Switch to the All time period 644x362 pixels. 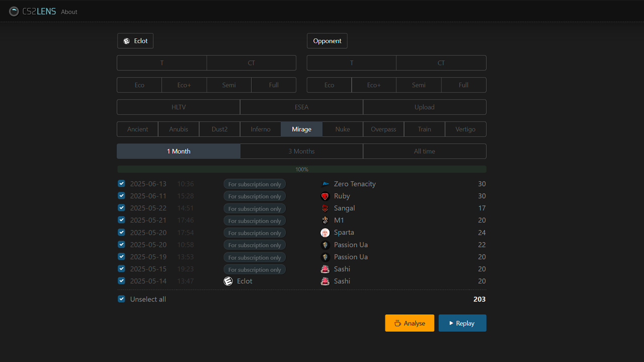425,151
